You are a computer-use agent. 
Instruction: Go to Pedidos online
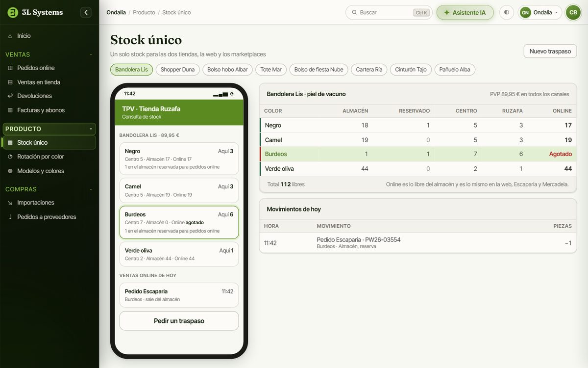49,68
